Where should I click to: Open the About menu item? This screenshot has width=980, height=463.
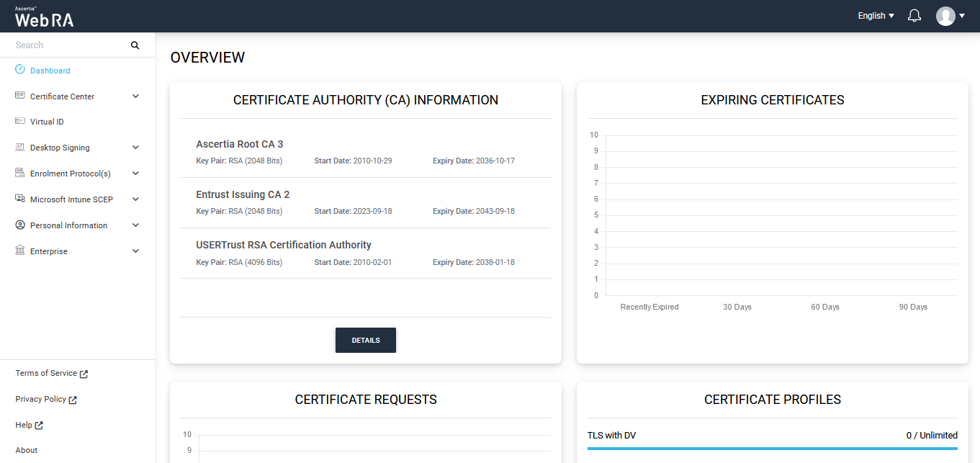pos(27,451)
